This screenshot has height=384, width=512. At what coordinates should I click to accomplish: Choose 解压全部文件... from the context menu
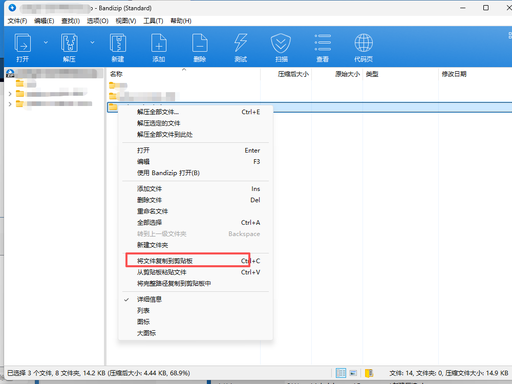click(x=196, y=112)
